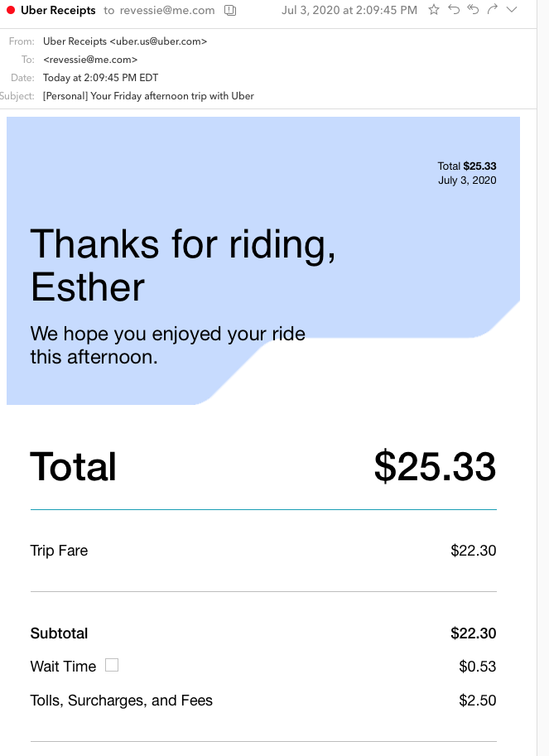Click the Tolls, Surcharges, and Fees label
Viewport: 549px width, 756px height.
[122, 701]
